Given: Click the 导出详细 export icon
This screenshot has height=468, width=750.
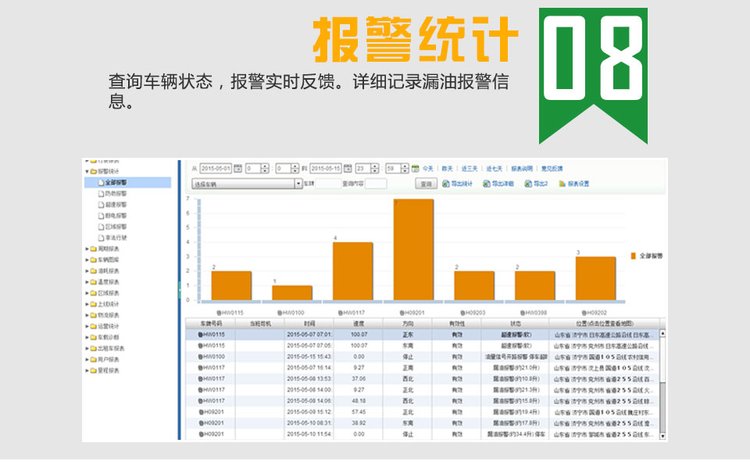Looking at the screenshot, I should click(487, 184).
